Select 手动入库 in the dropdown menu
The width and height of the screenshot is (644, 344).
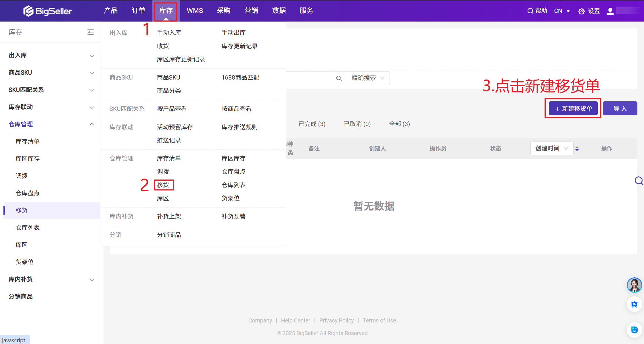pos(169,33)
